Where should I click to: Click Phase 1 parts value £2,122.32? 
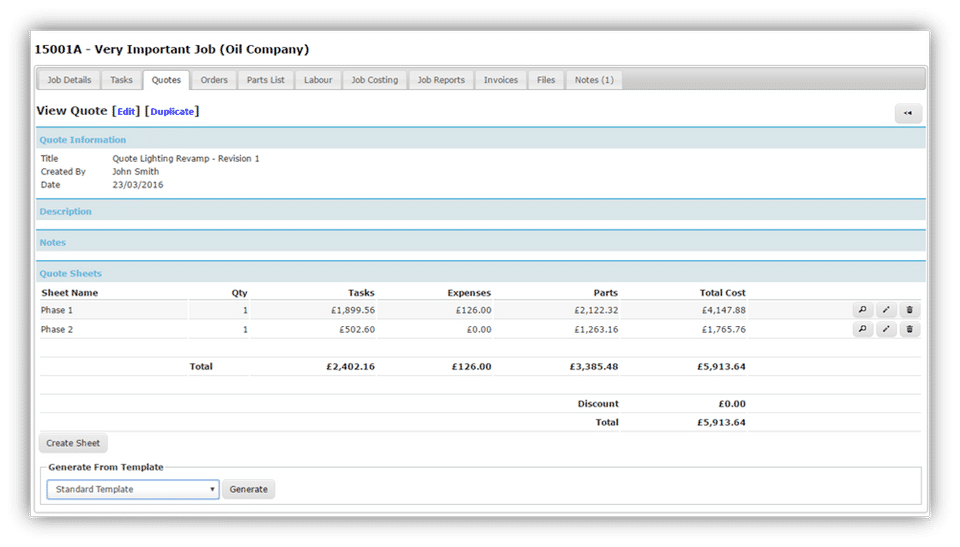click(x=596, y=310)
